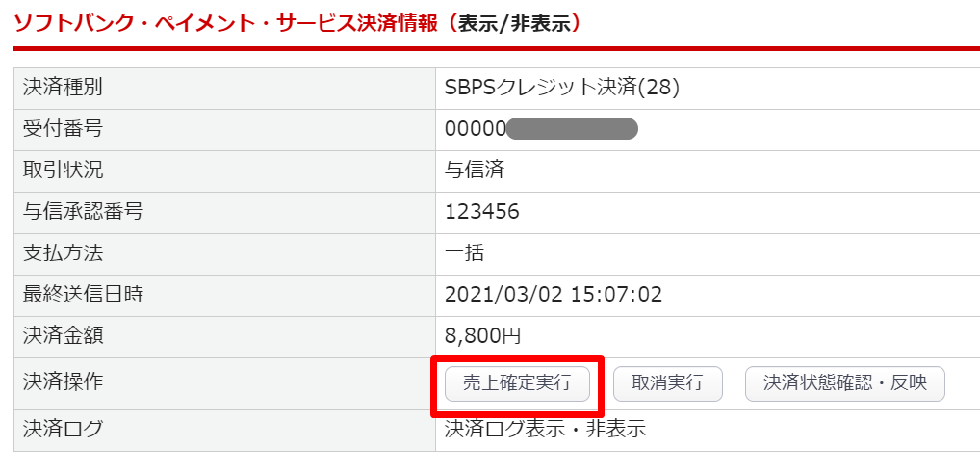This screenshot has height=473, width=980.
Task: Select the timestamp 2021/03/02 15:07:02
Action: click(554, 295)
